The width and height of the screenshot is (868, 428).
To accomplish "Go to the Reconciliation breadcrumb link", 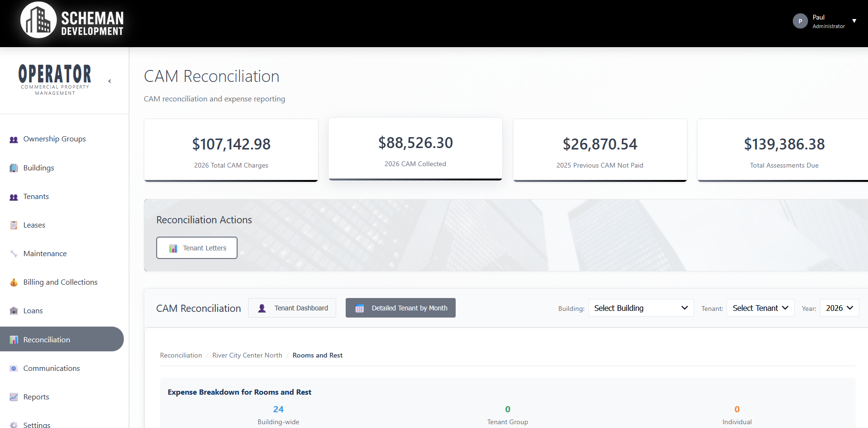I will pos(181,355).
